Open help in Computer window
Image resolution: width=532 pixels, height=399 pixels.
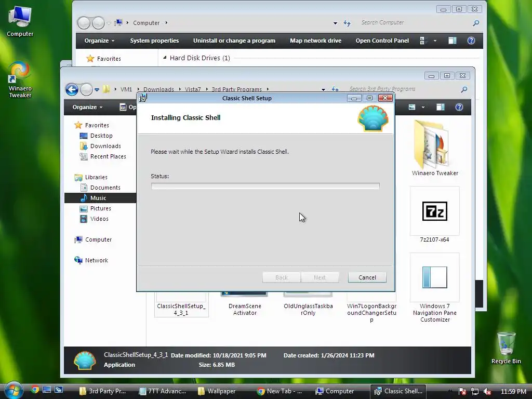(471, 41)
